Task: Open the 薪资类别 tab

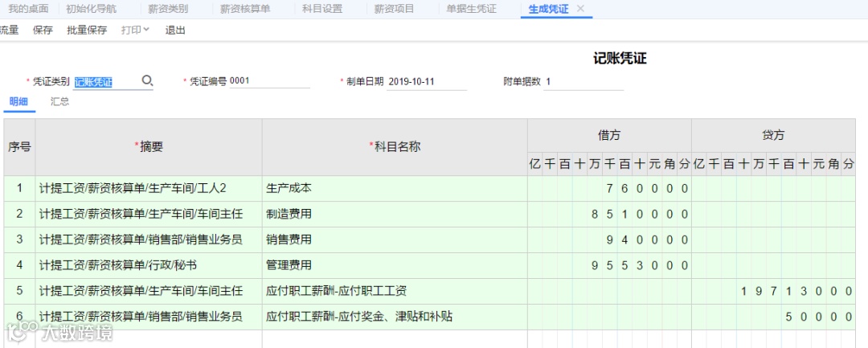Action: (168, 9)
